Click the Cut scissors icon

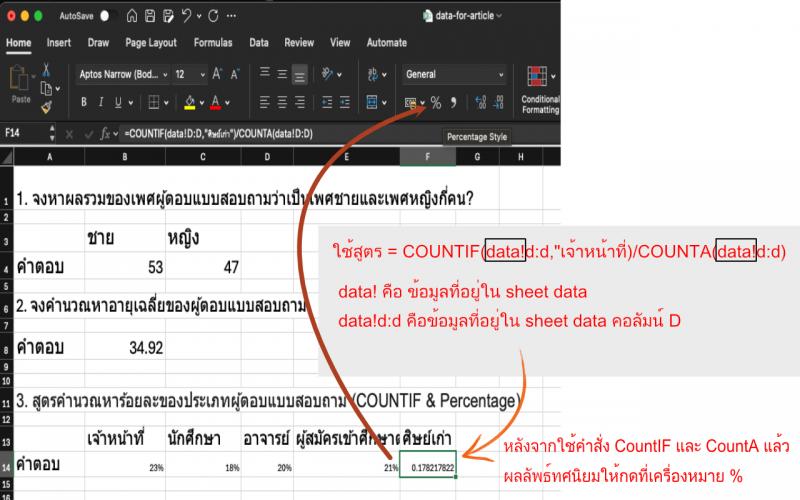tap(46, 69)
